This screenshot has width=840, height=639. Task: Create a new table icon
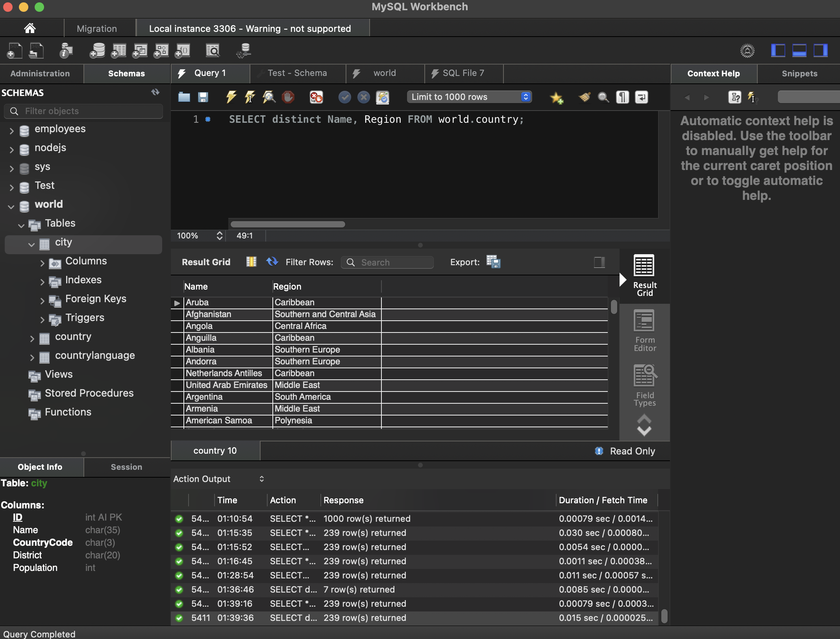[118, 51]
